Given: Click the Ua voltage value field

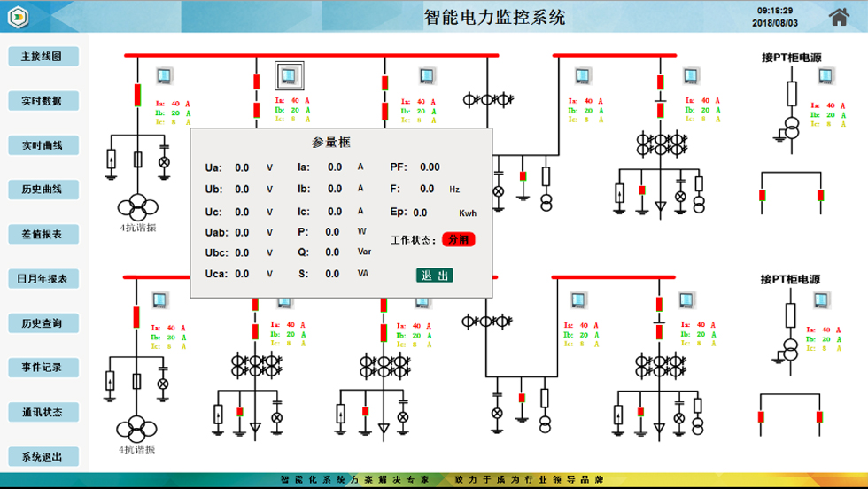Looking at the screenshot, I should coord(242,167).
